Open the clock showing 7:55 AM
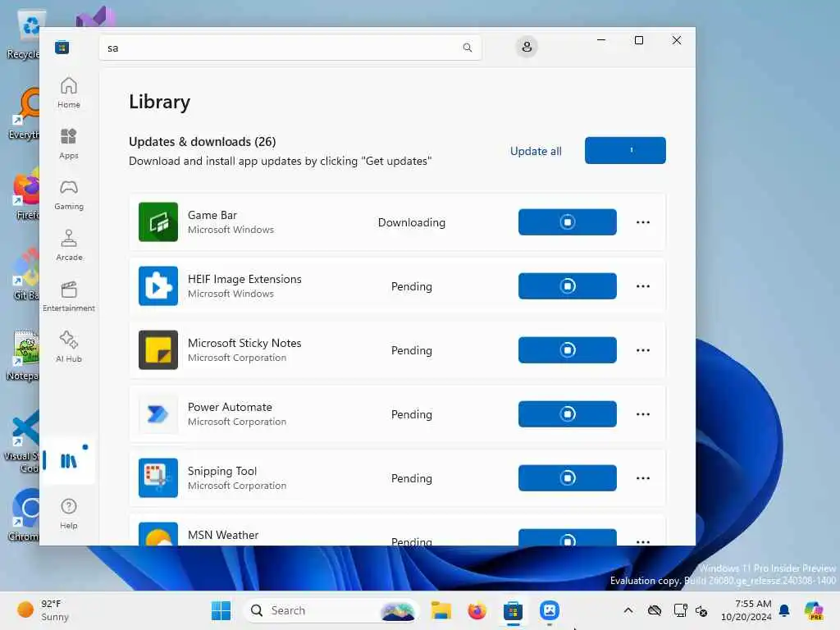 [746, 610]
